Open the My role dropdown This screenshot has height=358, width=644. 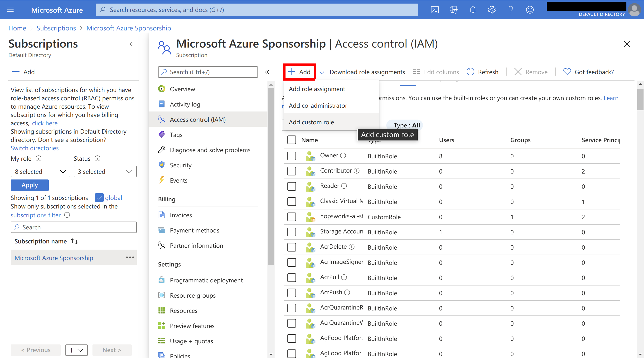pyautogui.click(x=40, y=171)
